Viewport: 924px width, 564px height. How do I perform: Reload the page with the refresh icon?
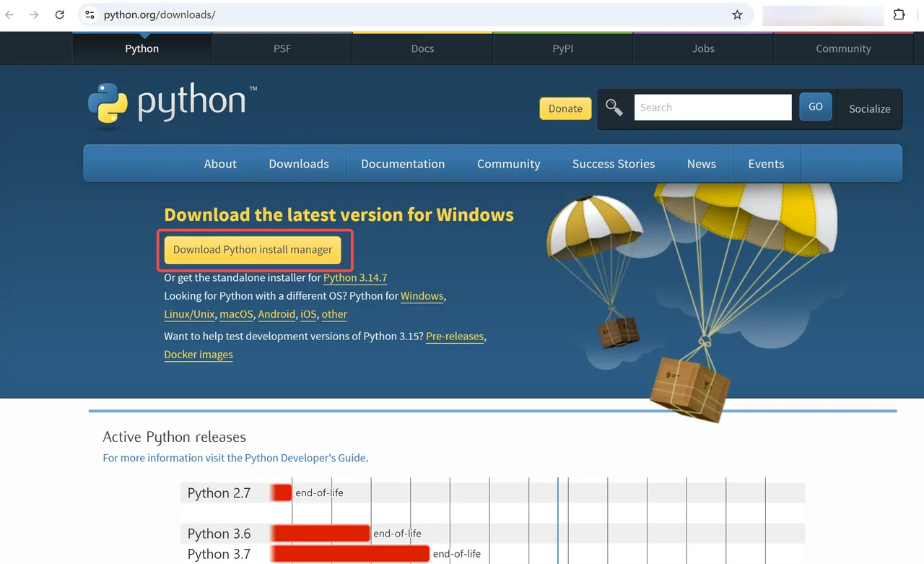60,14
